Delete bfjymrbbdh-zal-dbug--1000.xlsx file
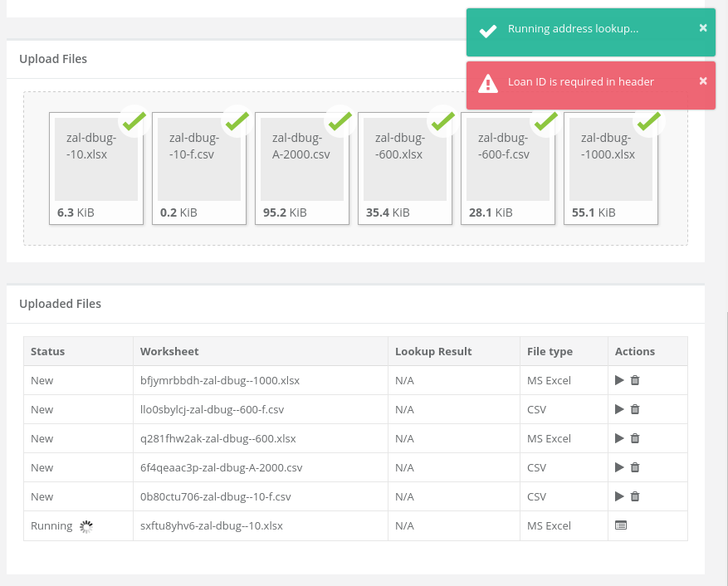Viewport: 728px width, 586px height. tap(635, 380)
